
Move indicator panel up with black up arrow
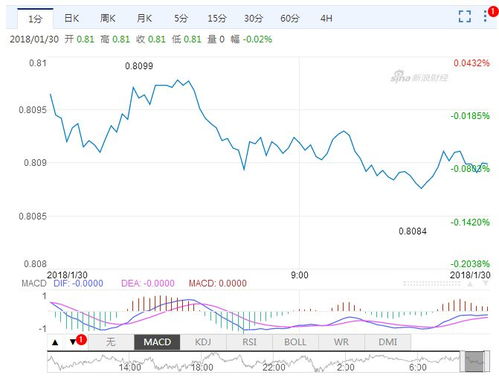pos(55,342)
